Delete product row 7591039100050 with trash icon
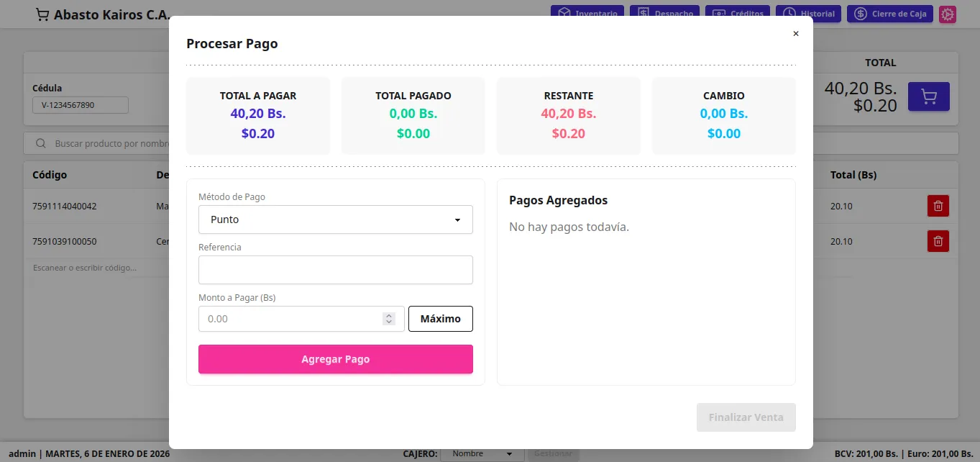The height and width of the screenshot is (462, 980). pos(938,241)
